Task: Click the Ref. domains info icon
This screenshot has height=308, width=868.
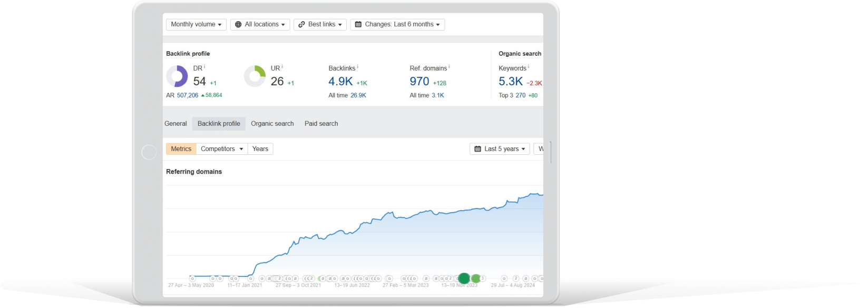Action: tap(449, 67)
